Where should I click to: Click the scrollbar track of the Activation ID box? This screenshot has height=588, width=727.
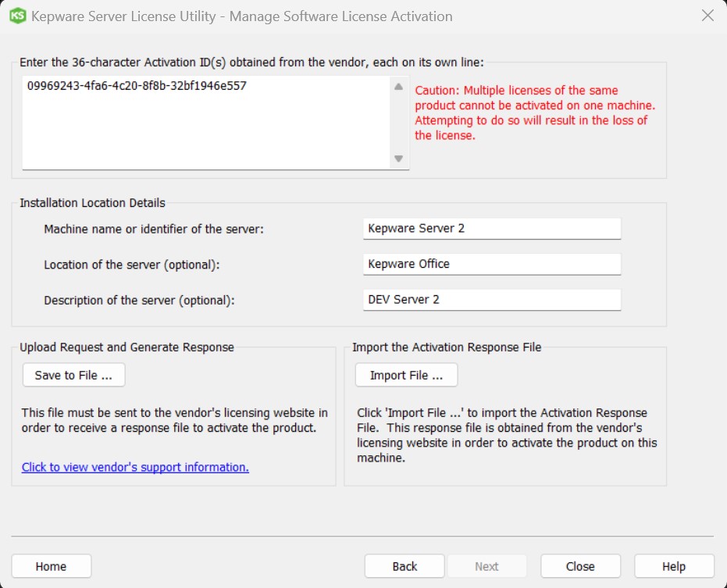pos(398,123)
